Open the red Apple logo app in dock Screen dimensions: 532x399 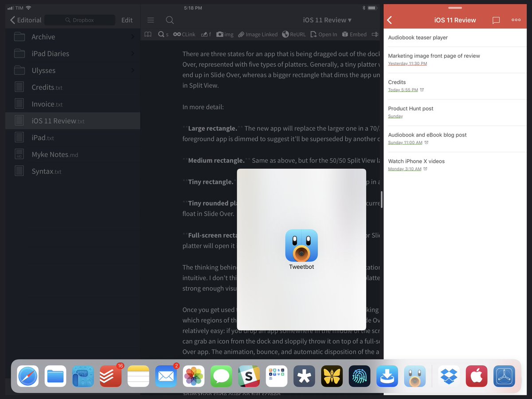(x=477, y=376)
